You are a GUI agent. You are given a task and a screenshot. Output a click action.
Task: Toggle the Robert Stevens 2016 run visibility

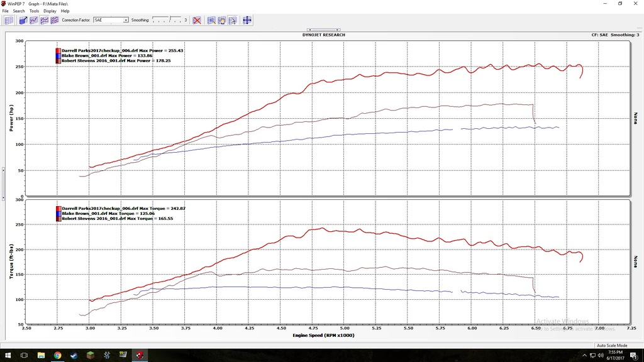click(x=58, y=60)
